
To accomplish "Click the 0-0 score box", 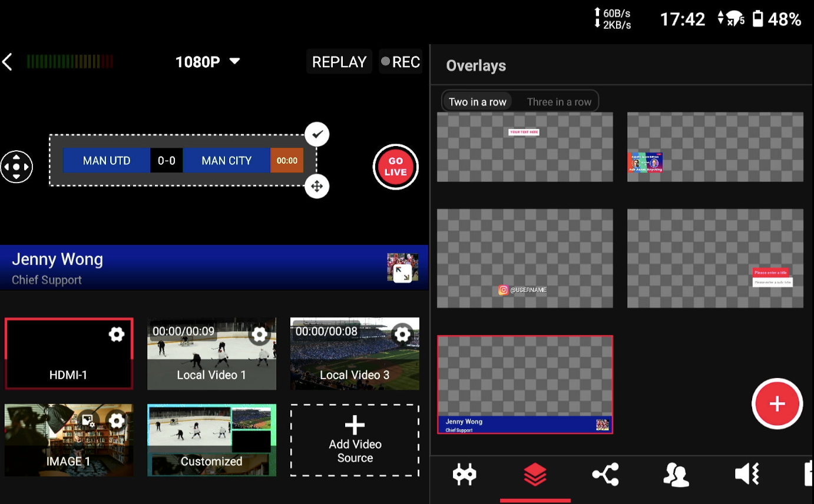I will pyautogui.click(x=167, y=161).
